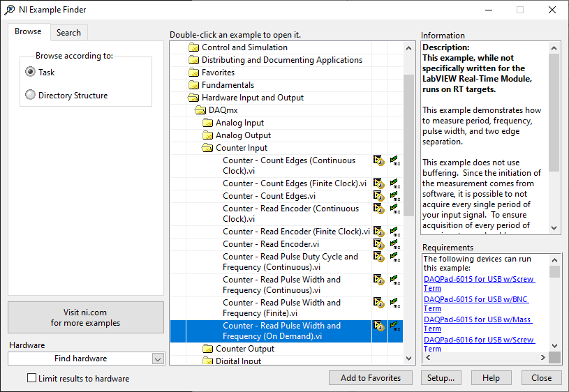Open DAQPad-6015 for USB w/BNC Term link
569x392 pixels.
coord(475,304)
